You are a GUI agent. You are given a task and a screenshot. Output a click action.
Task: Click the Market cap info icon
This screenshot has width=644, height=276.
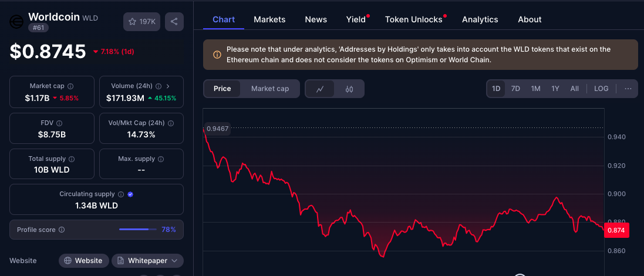tap(70, 86)
